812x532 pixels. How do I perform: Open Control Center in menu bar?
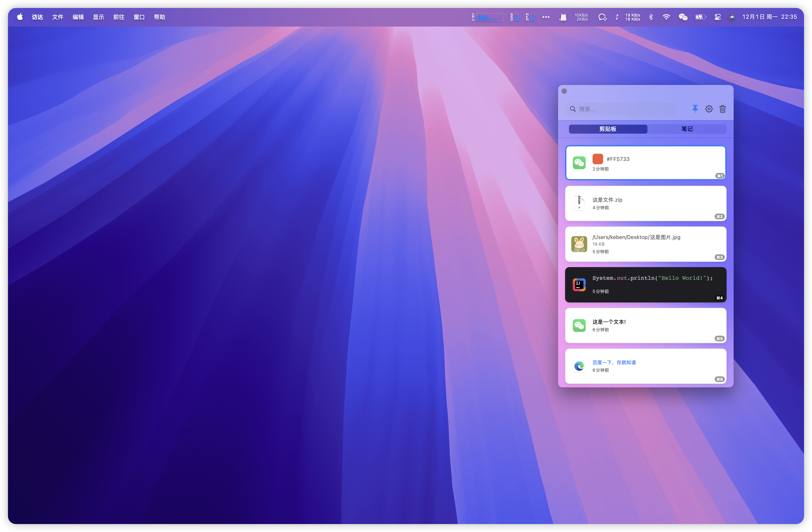[718, 17]
